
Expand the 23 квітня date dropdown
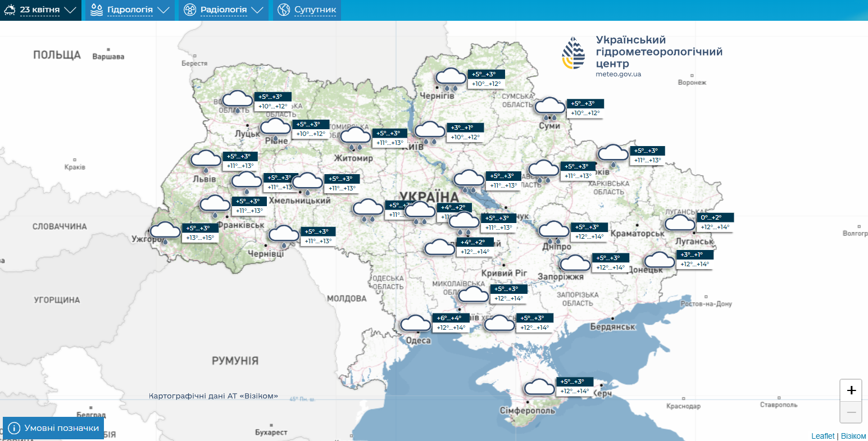(x=71, y=10)
